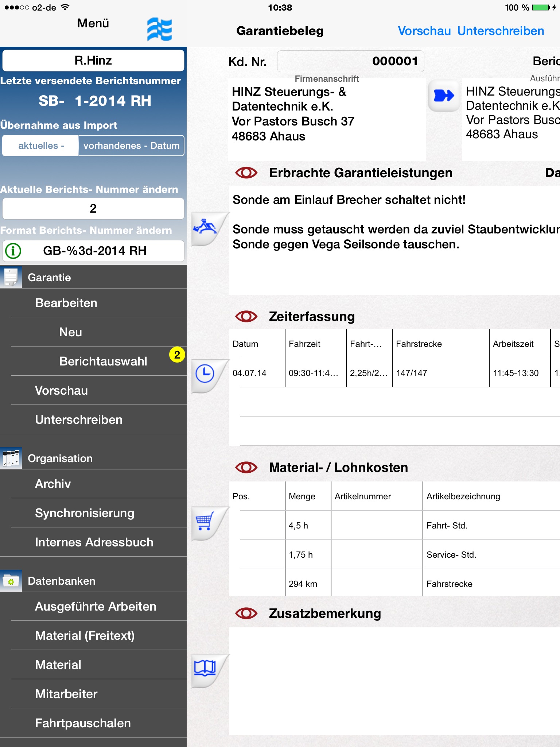Screen dimensions: 560x747
Task: Toggle eye icon next to Zusatzbemerkung
Action: click(246, 613)
